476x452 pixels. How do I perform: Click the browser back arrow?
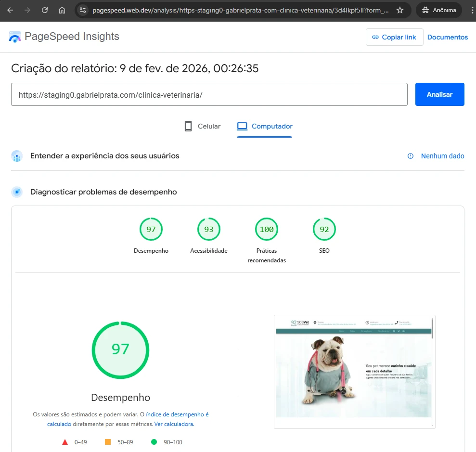point(10,10)
